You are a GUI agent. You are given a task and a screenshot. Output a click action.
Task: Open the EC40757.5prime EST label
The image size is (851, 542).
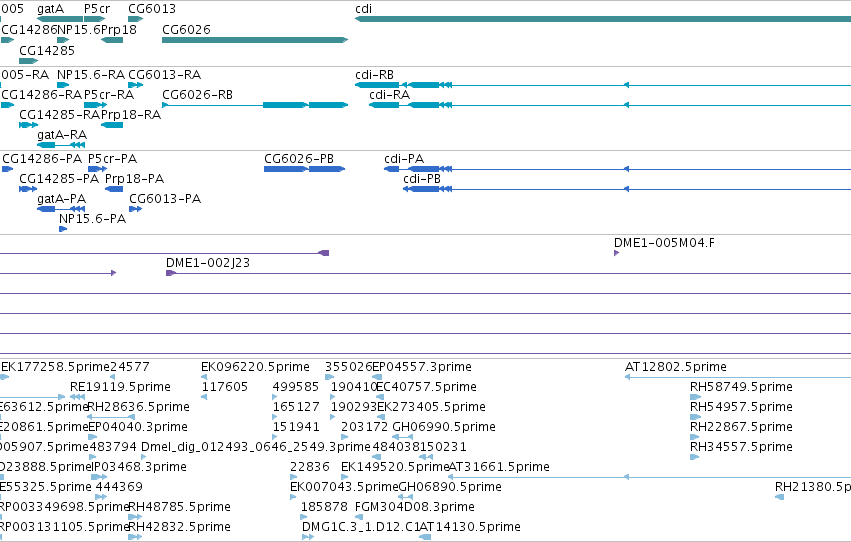click(x=427, y=387)
